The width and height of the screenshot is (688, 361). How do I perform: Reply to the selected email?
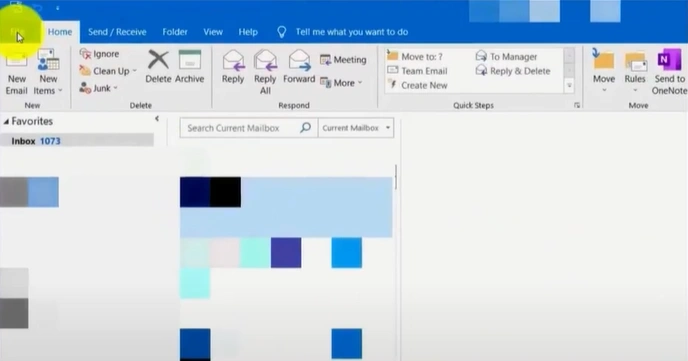point(233,67)
